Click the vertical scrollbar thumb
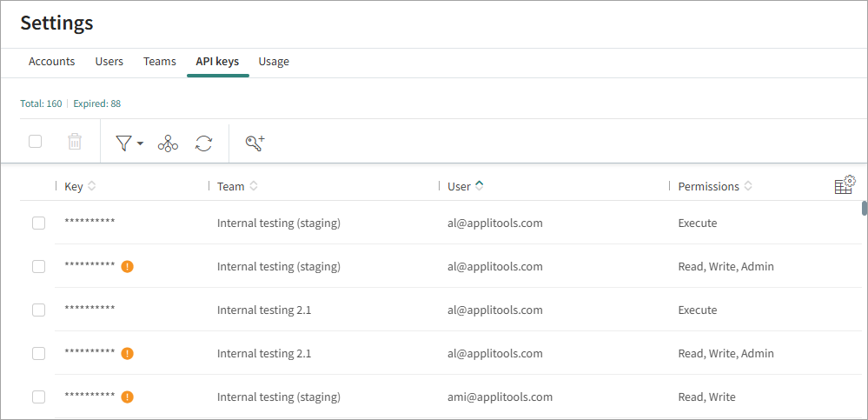This screenshot has width=868, height=420. click(864, 208)
